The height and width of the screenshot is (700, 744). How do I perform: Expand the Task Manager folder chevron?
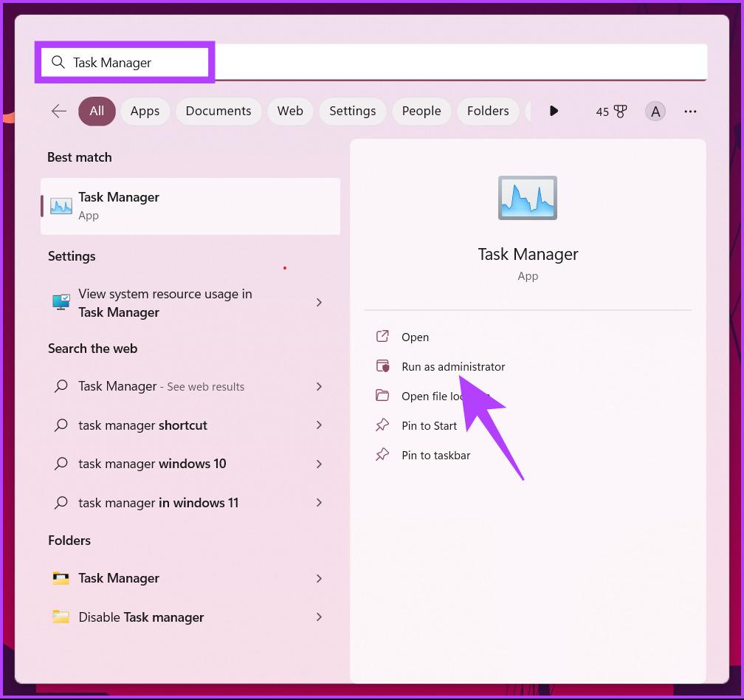click(x=319, y=578)
